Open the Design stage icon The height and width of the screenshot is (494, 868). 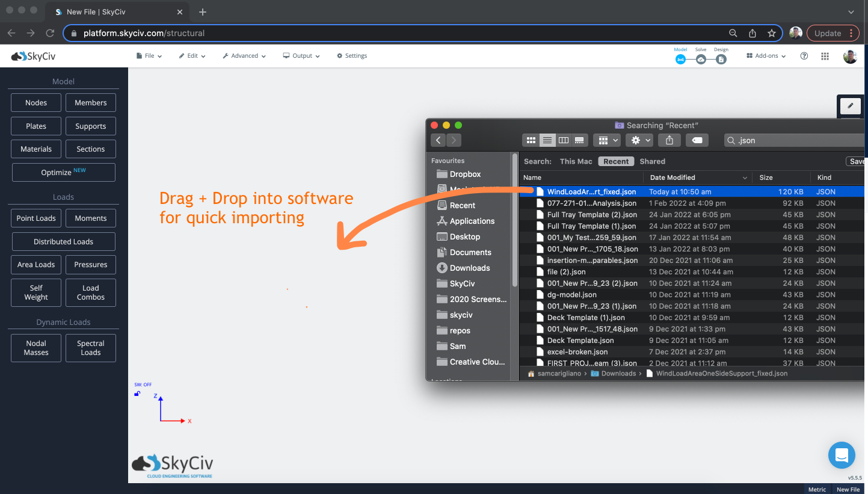coord(721,60)
